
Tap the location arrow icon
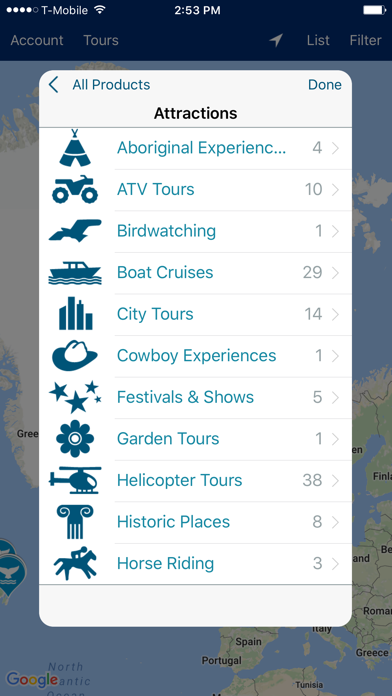coord(276,40)
